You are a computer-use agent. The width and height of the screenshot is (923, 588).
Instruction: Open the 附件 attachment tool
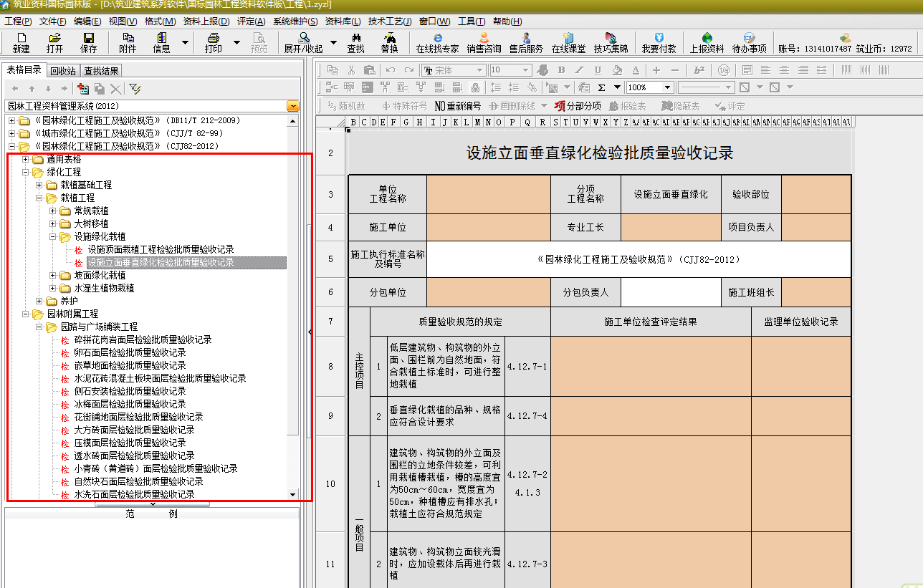[x=128, y=42]
